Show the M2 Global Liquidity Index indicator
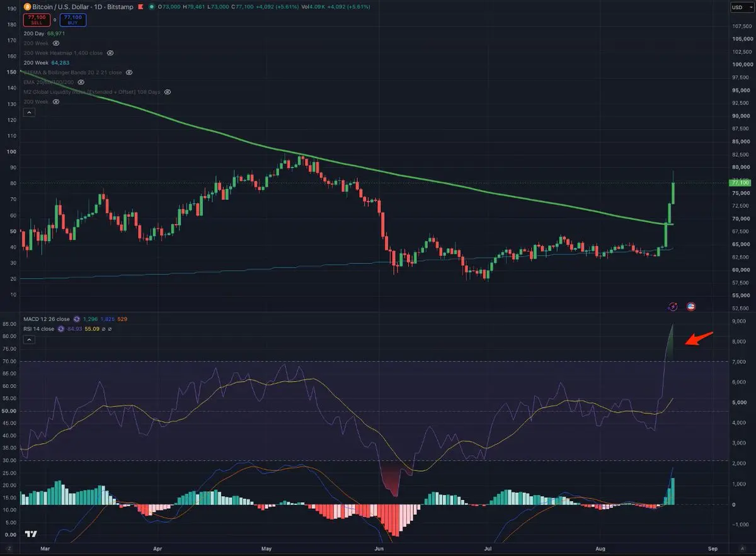Viewport: 756px width, 556px height. click(x=168, y=92)
